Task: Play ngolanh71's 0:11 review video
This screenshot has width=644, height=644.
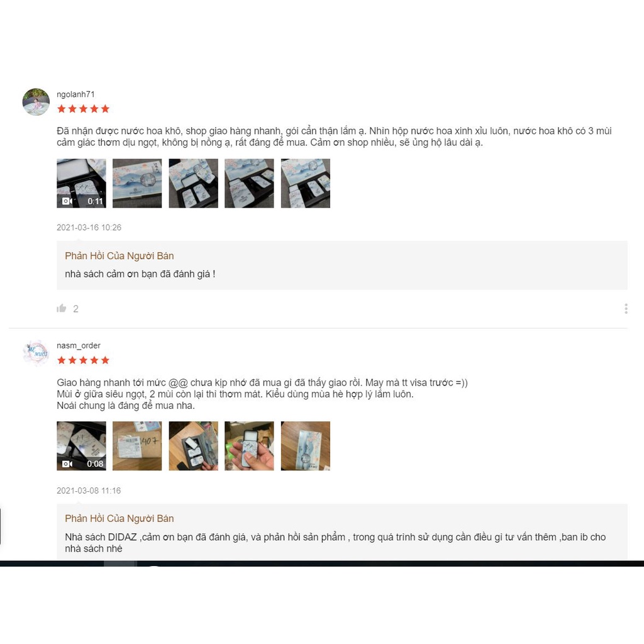Action: coord(81,183)
